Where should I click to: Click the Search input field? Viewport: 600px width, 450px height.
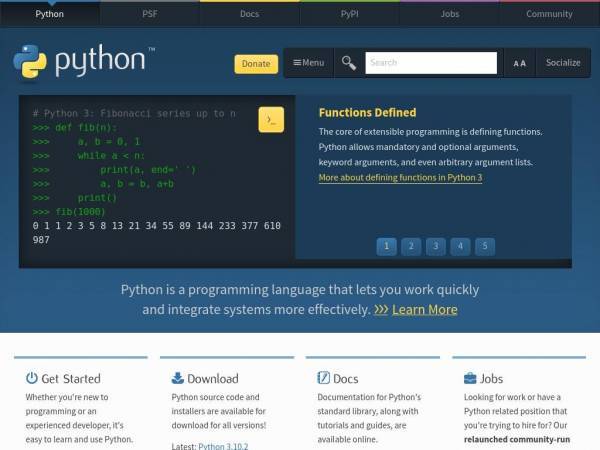pos(431,63)
